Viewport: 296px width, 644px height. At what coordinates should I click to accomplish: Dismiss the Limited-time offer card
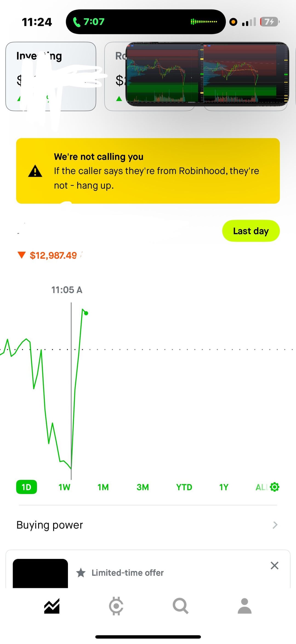[274, 565]
